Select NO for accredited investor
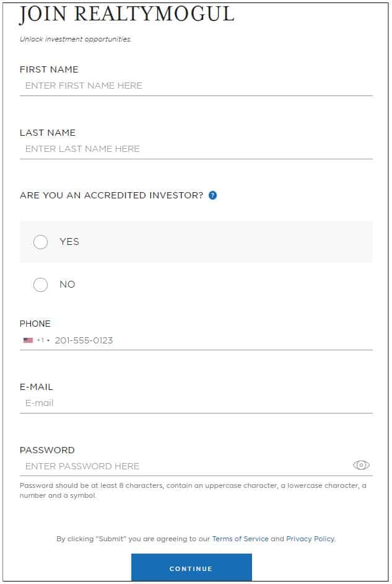 tap(40, 285)
